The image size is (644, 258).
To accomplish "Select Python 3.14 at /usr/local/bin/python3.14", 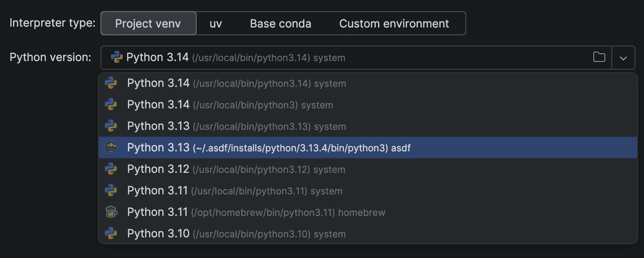I will tap(236, 83).
